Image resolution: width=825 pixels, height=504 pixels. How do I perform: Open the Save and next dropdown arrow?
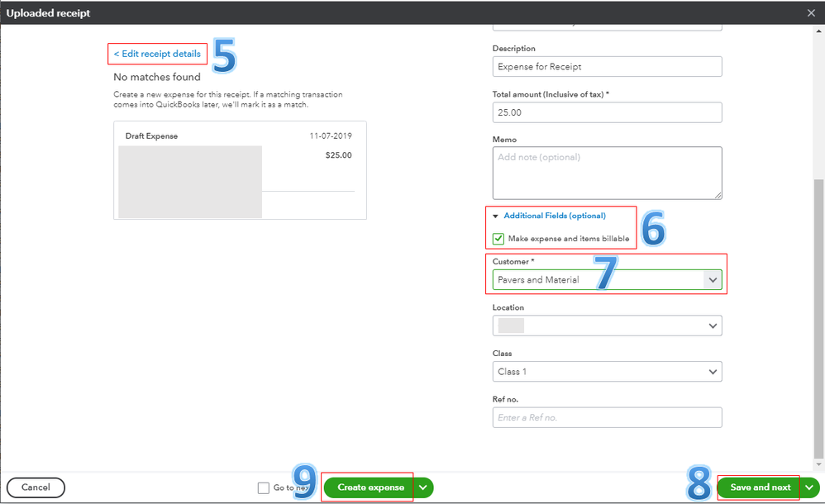[x=810, y=487]
